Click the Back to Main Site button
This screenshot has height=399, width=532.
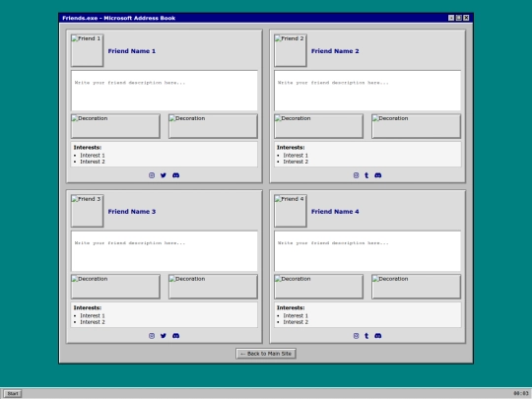point(266,354)
